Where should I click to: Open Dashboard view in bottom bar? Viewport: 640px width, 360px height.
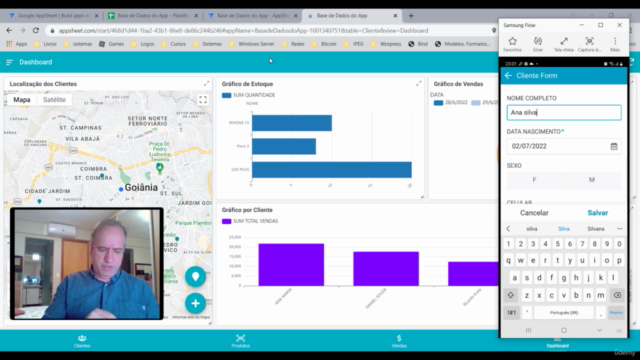558,343
